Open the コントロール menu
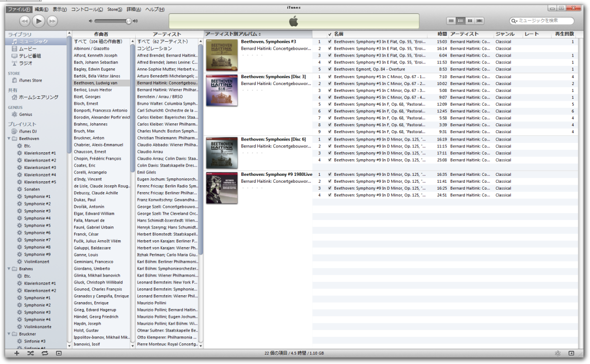Image resolution: width=590 pixels, height=364 pixels. 87,9
